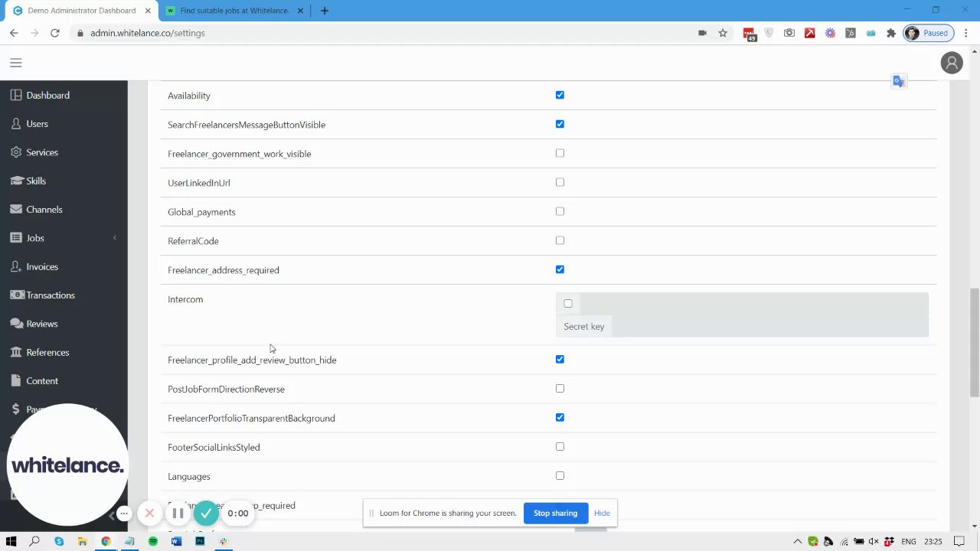Open Windows taskbar search
Image resolution: width=980 pixels, height=551 pixels.
tap(34, 541)
